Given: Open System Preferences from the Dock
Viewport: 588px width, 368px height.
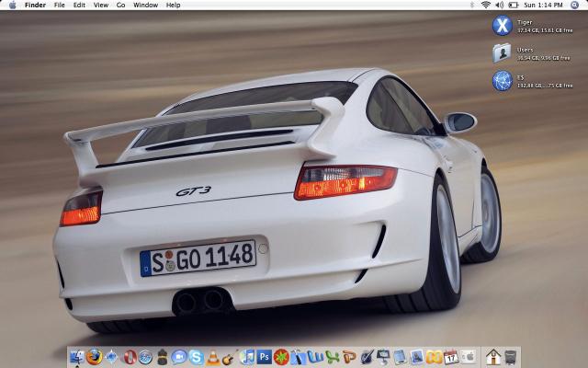Looking at the screenshot, I should click(469, 356).
